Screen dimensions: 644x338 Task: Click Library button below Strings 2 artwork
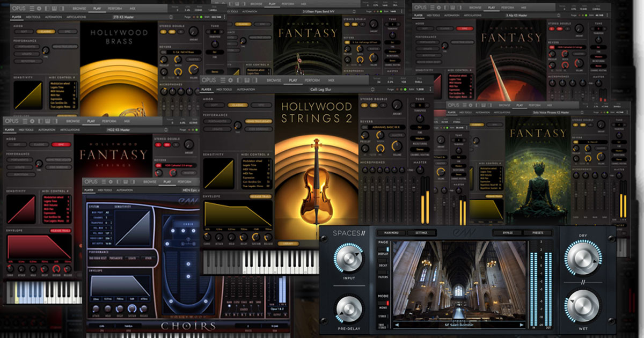coord(289,243)
